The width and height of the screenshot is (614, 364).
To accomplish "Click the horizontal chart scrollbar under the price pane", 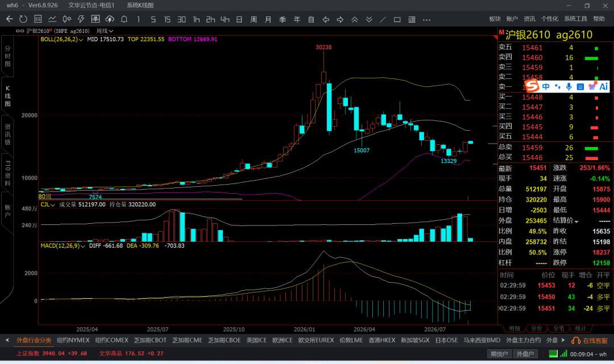I will pyautogui.click(x=141, y=199).
